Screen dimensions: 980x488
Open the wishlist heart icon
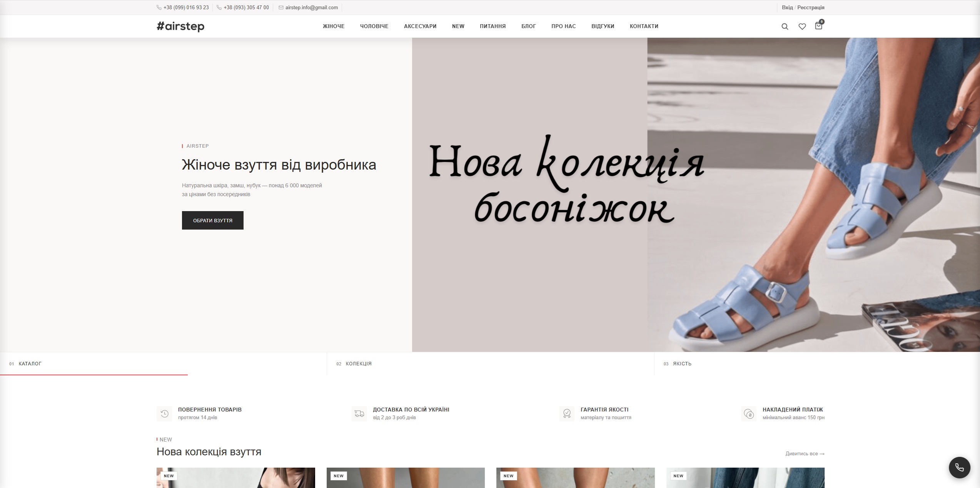pos(802,26)
